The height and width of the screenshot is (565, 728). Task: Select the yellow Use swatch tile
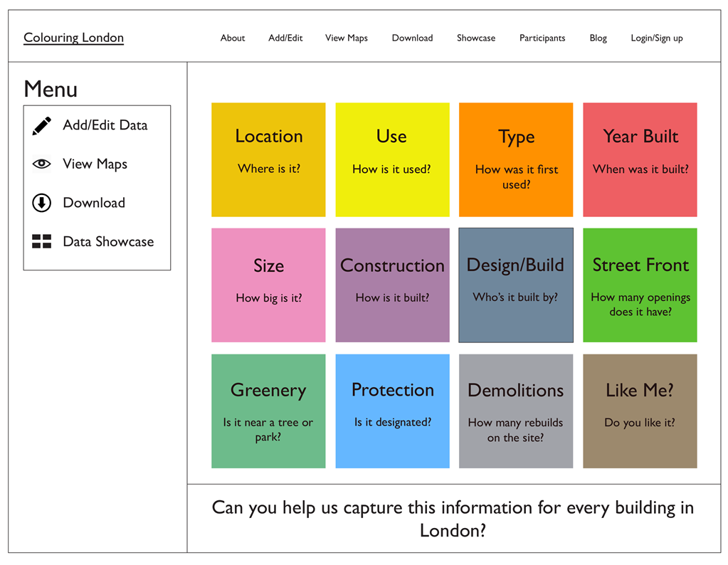[x=392, y=159]
